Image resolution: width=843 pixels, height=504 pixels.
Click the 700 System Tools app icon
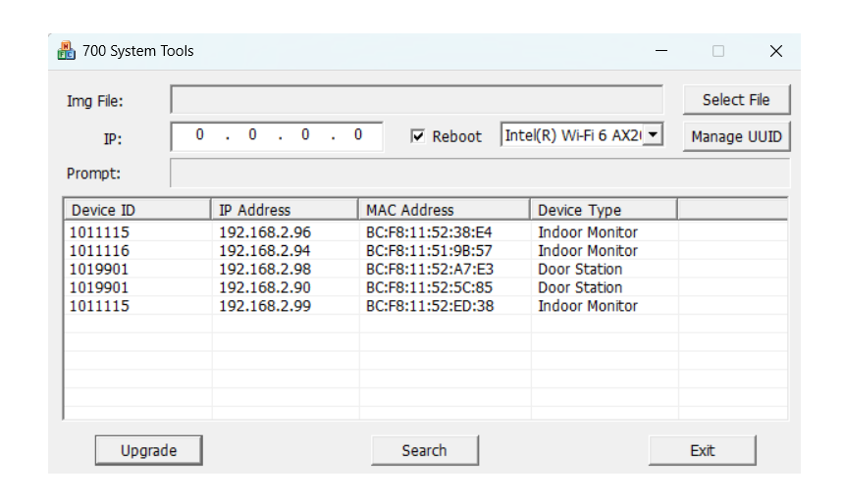pyautogui.click(x=66, y=51)
